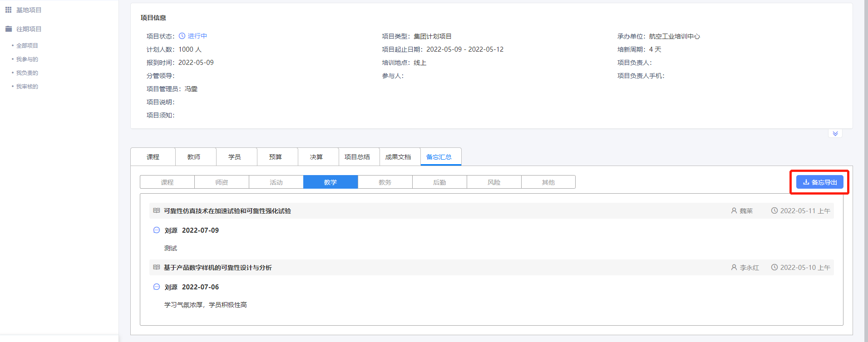Select the 后勤 memo category

[439, 182]
